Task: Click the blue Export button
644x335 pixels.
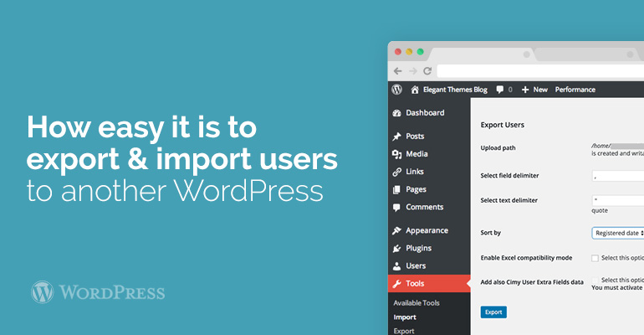Action: [x=493, y=312]
